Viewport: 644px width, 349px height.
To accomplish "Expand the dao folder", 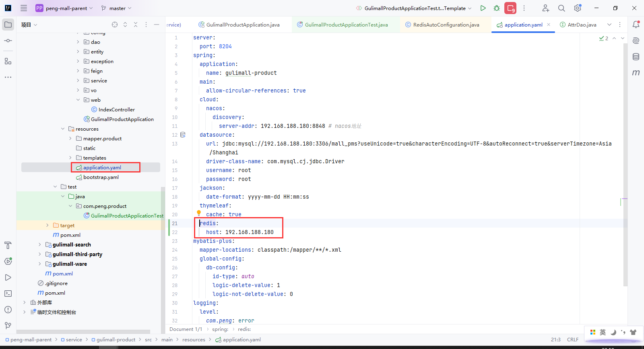I will [x=78, y=42].
